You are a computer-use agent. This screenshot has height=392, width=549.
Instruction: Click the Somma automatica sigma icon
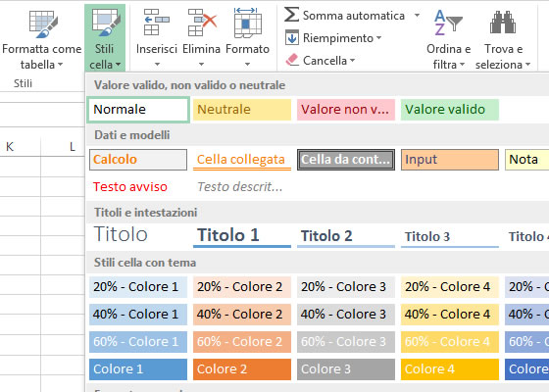(291, 15)
